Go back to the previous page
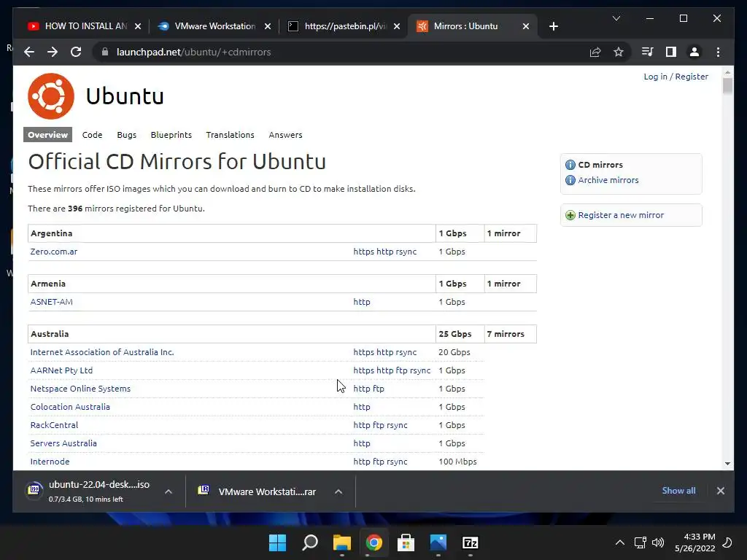This screenshot has height=560, width=747. click(29, 52)
